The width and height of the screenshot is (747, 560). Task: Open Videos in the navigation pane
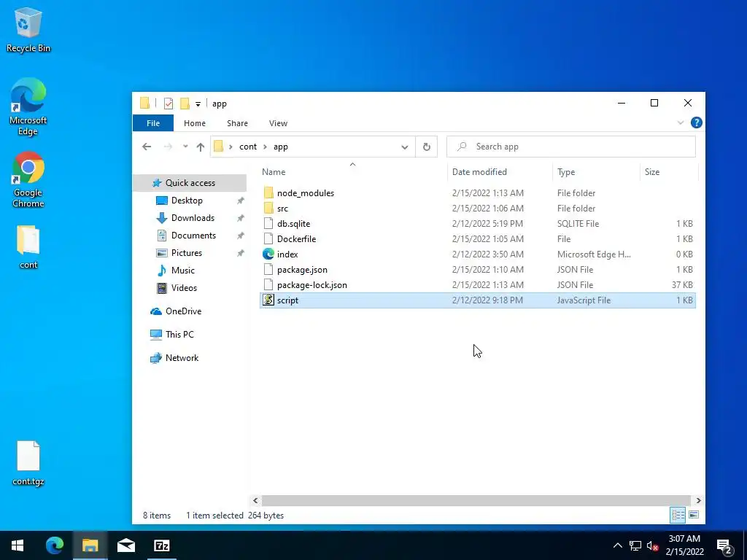click(x=184, y=288)
